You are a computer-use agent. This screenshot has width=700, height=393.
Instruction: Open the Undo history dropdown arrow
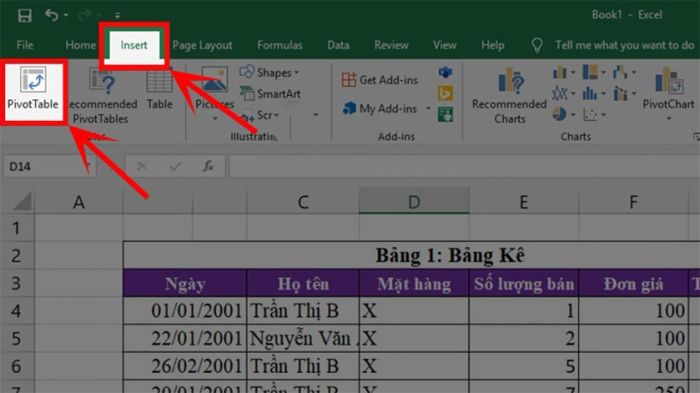66,16
